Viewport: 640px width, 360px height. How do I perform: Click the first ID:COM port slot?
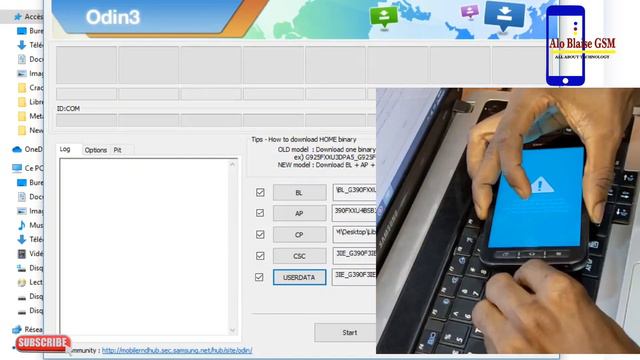(86, 120)
